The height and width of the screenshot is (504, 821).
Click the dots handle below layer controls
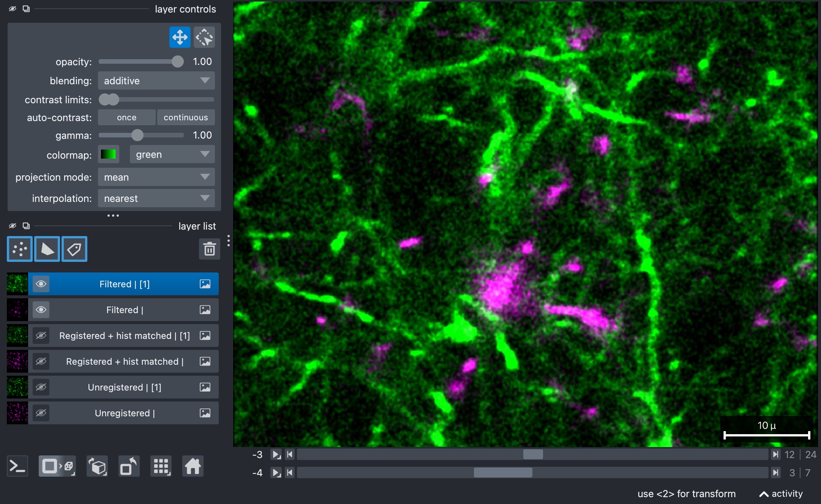[x=113, y=216]
